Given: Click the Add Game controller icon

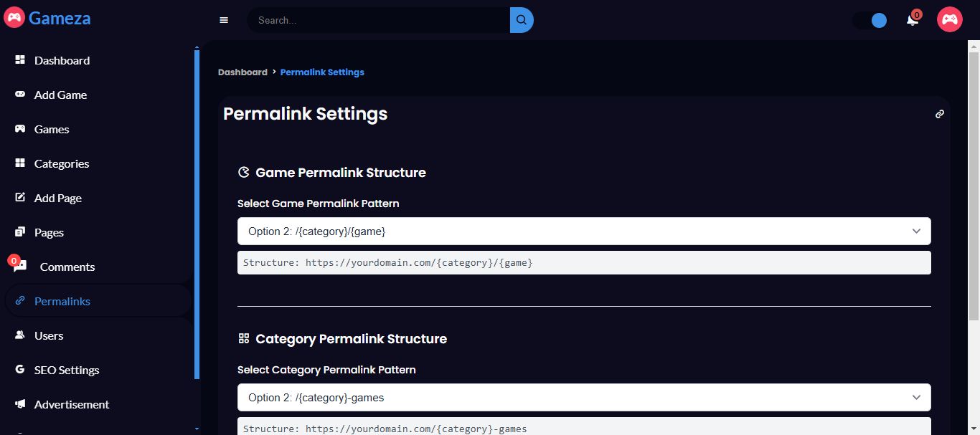Looking at the screenshot, I should (x=20, y=95).
